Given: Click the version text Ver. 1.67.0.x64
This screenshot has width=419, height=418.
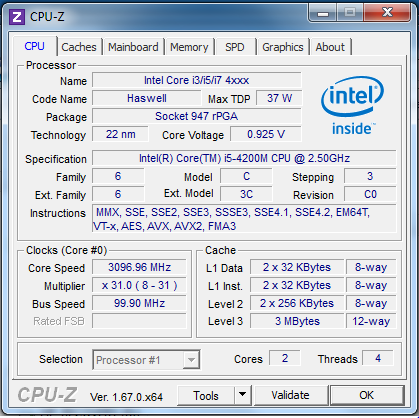Looking at the screenshot, I should pos(126,397).
